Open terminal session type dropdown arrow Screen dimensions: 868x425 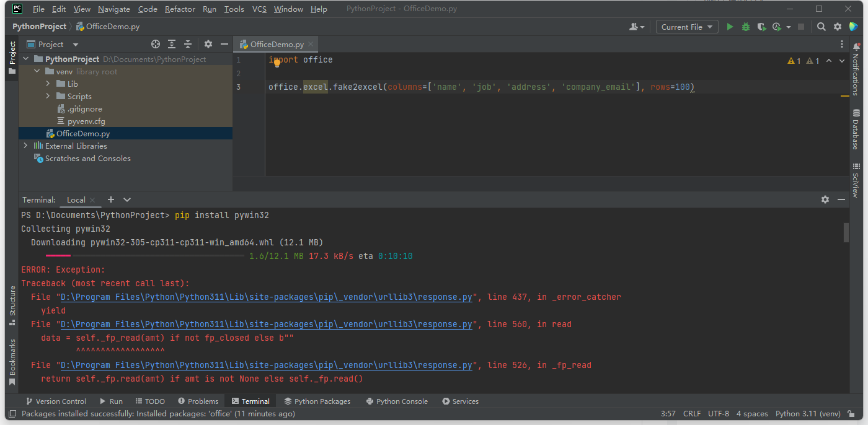[x=127, y=199]
